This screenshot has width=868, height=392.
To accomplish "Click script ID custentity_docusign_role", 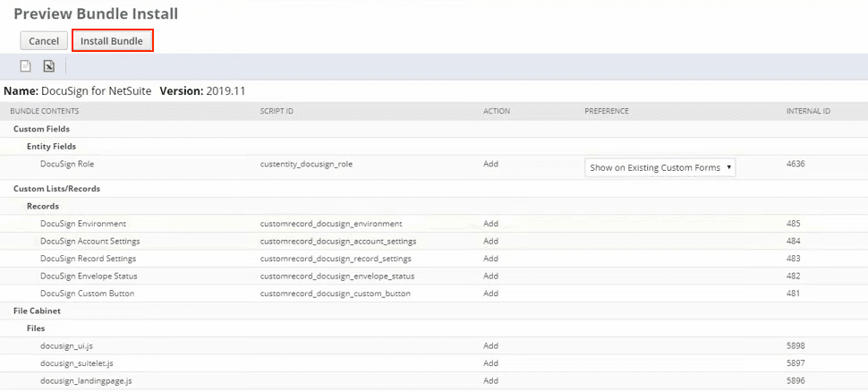I will point(307,164).
